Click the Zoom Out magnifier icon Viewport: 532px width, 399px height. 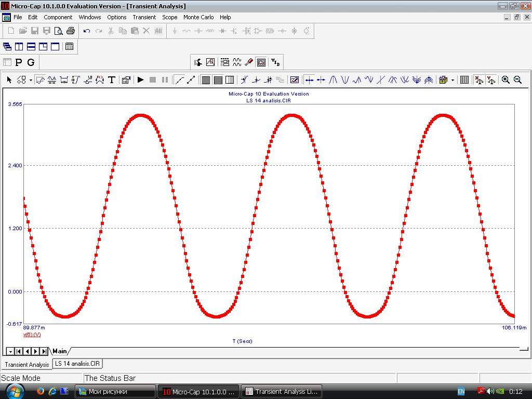coord(517,79)
